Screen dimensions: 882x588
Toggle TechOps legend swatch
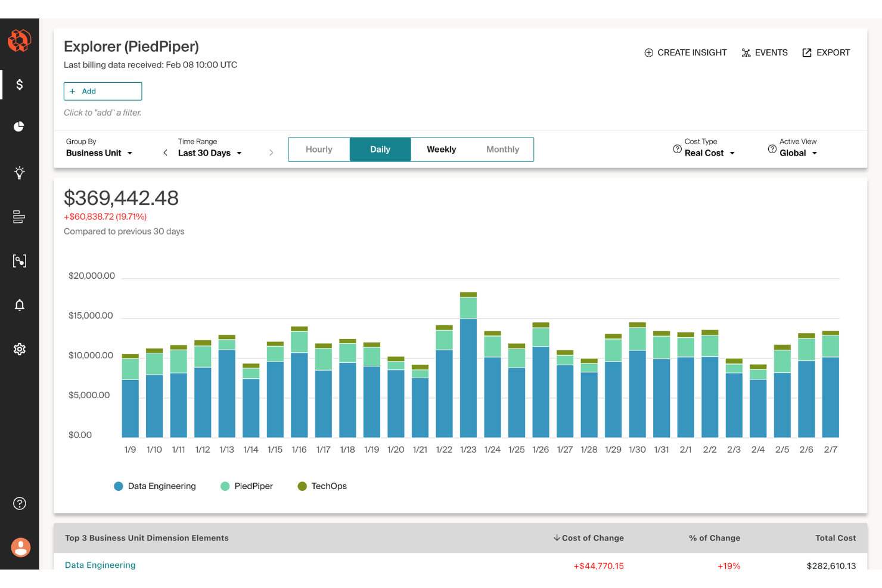[x=302, y=486]
